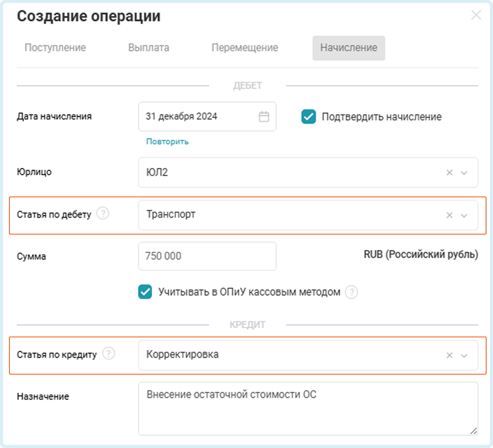
Task: Click help icon next to Статья по кредиту
Action: (109, 354)
